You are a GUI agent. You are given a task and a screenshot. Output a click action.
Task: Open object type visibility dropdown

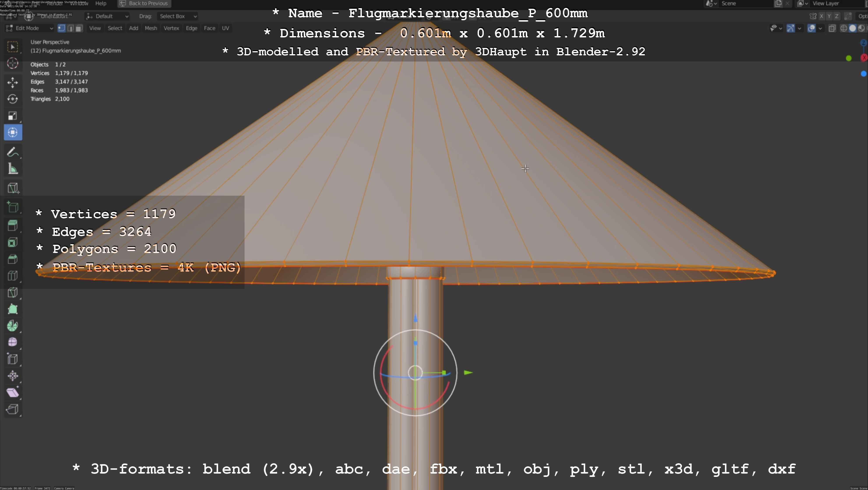776,28
